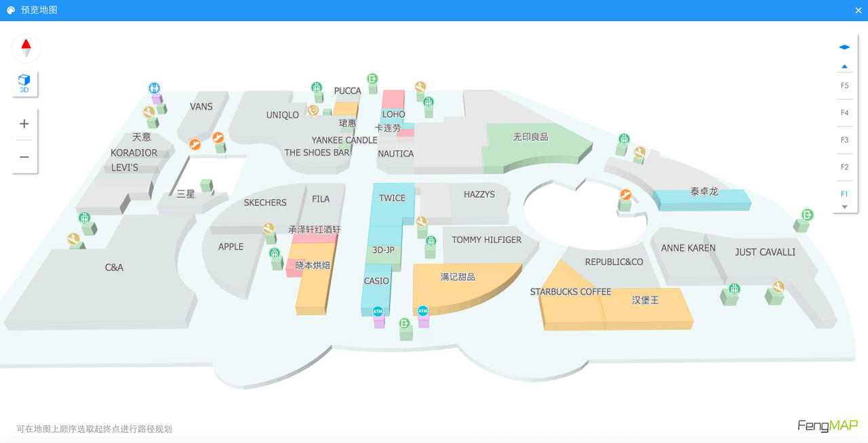Image resolution: width=868 pixels, height=443 pixels.
Task: Select the ANNE KAREN label
Action: click(688, 248)
